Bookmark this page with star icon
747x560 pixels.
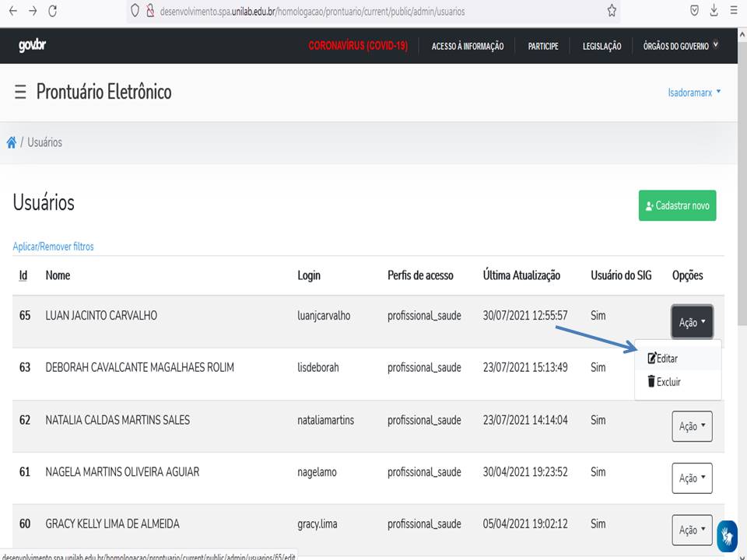pos(612,11)
